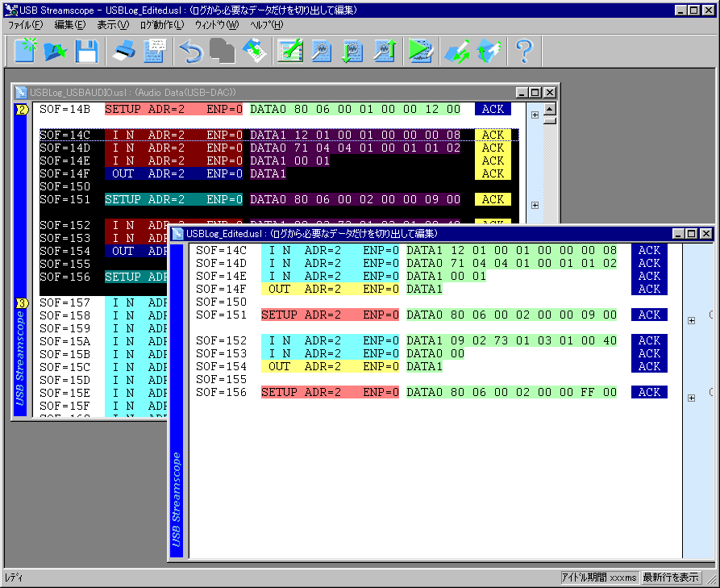Open the ウィンドウ(W) menu
Image resolution: width=720 pixels, height=588 pixels.
(217, 25)
